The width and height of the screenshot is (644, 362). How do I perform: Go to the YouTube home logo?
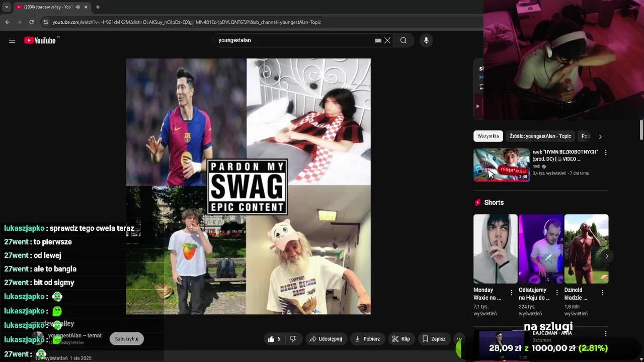point(40,40)
